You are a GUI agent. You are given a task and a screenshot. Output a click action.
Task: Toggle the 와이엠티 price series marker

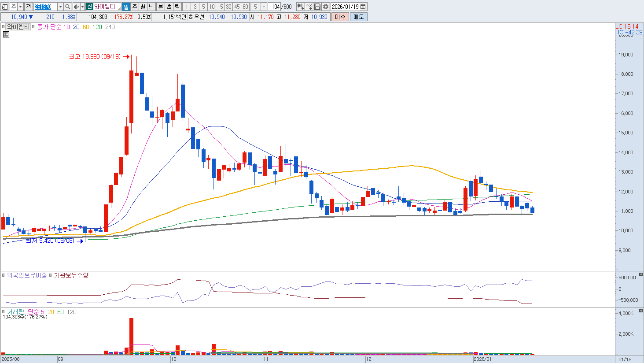coord(4,27)
